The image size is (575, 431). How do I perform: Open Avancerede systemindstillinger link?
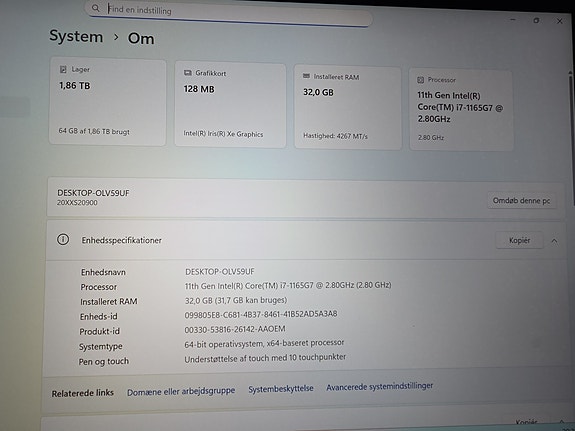click(x=380, y=387)
